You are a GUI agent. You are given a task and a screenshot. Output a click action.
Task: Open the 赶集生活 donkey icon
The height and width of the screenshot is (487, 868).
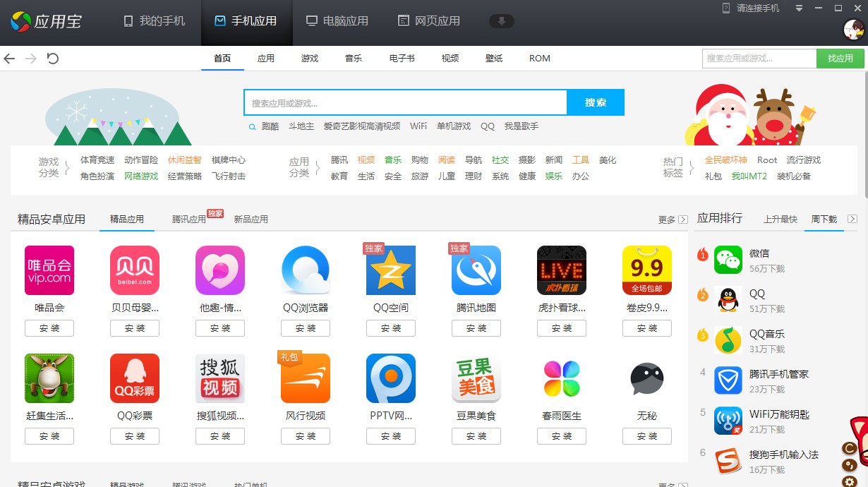click(49, 378)
